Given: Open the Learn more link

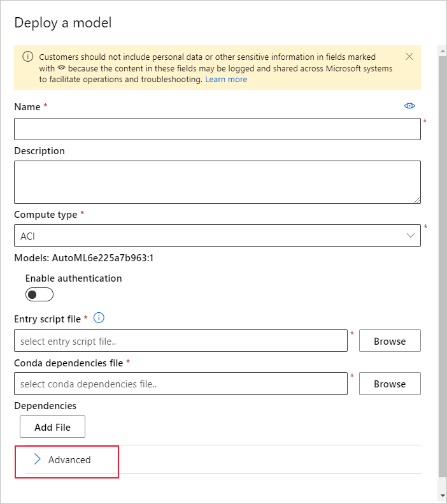Looking at the screenshot, I should coord(226,80).
